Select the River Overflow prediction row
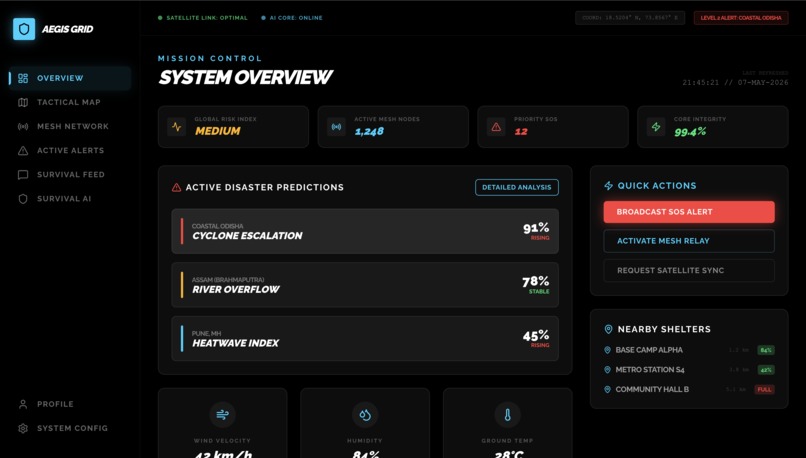 point(365,285)
